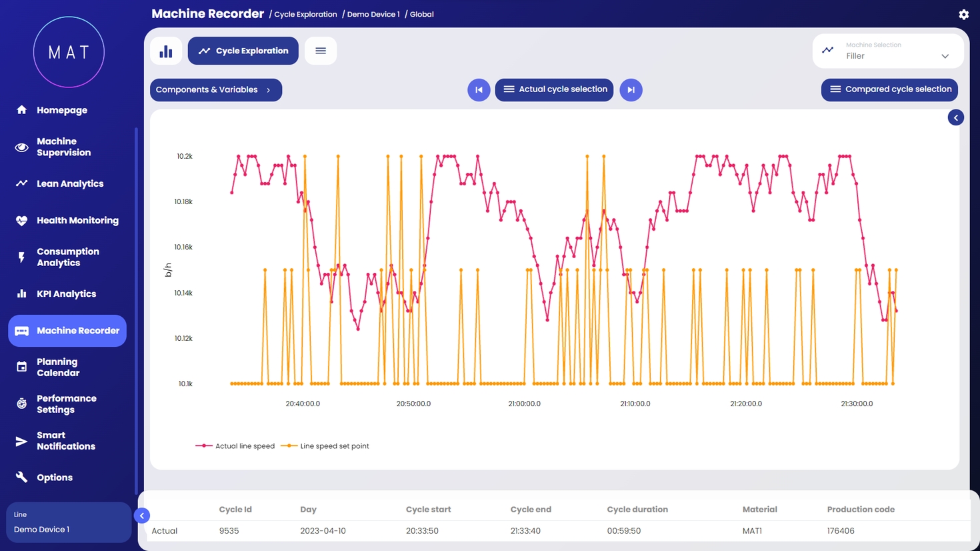Image resolution: width=980 pixels, height=551 pixels.
Task: Open the Machine Selection Filler dropdown
Action: (888, 51)
